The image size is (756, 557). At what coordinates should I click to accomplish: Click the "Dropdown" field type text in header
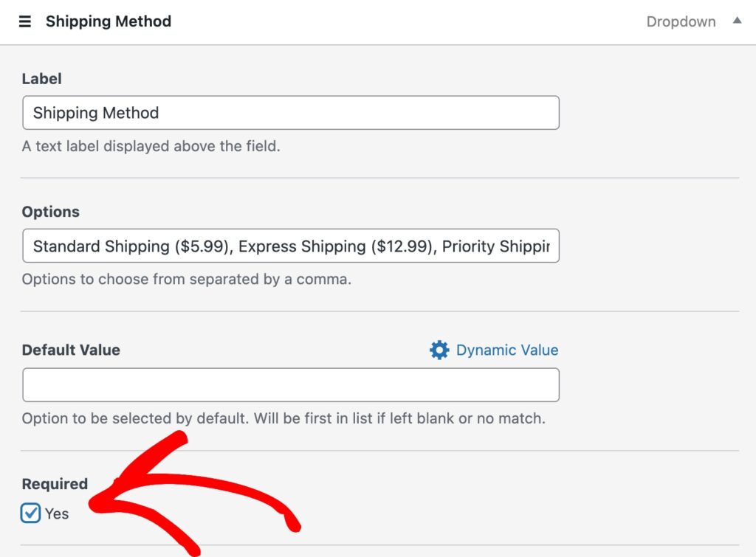pos(681,22)
